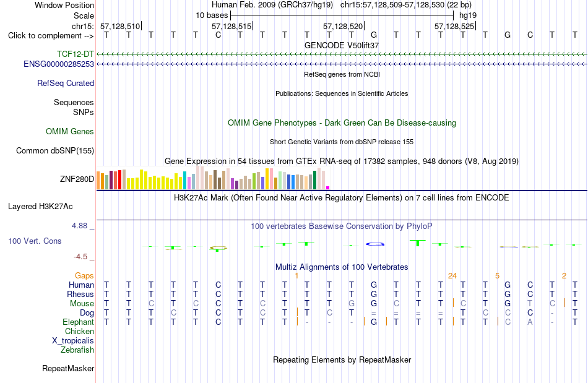
Task: Click the H3K27Ac Mark ENCODE track title
Action: pyautogui.click(x=342, y=198)
